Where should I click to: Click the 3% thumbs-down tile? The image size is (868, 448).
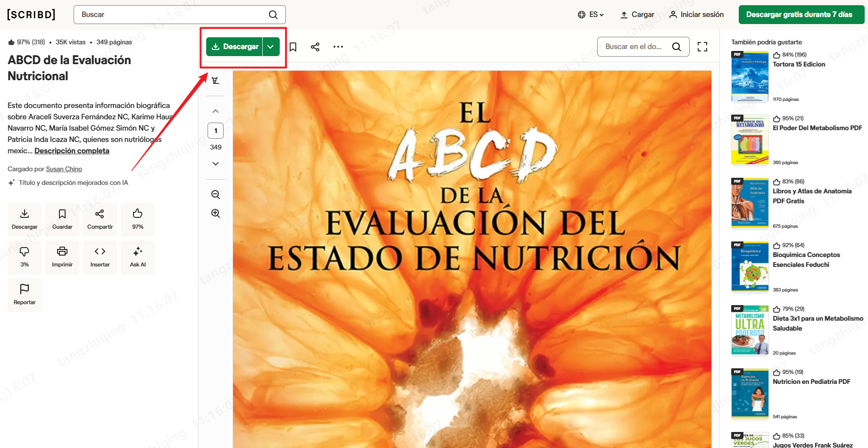tap(25, 257)
